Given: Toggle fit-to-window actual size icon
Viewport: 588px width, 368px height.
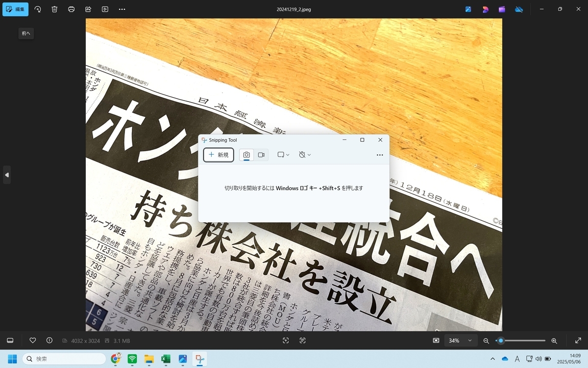Looking at the screenshot, I should 436,341.
